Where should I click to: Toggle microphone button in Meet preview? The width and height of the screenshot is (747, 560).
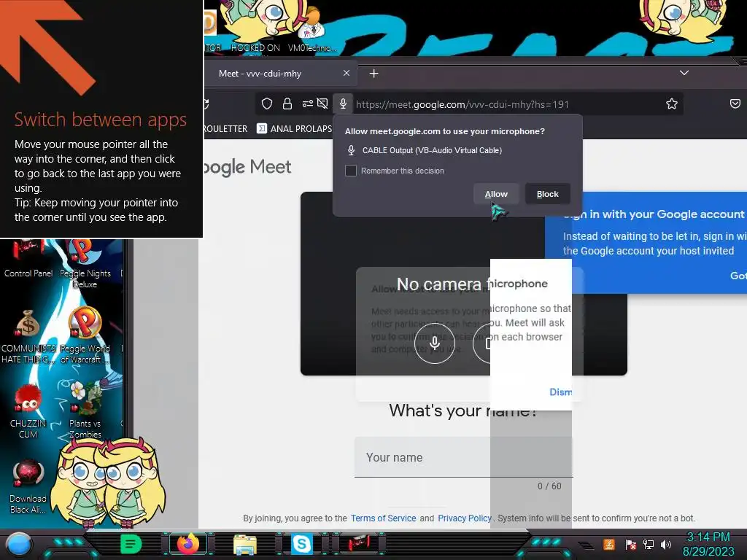pyautogui.click(x=435, y=343)
